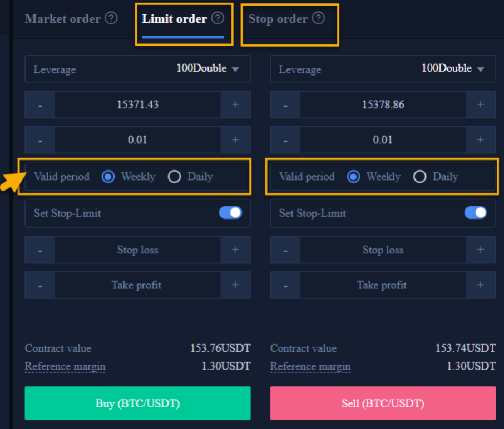The width and height of the screenshot is (504, 429).
Task: Switch to the Stop order tab
Action: pyautogui.click(x=278, y=19)
